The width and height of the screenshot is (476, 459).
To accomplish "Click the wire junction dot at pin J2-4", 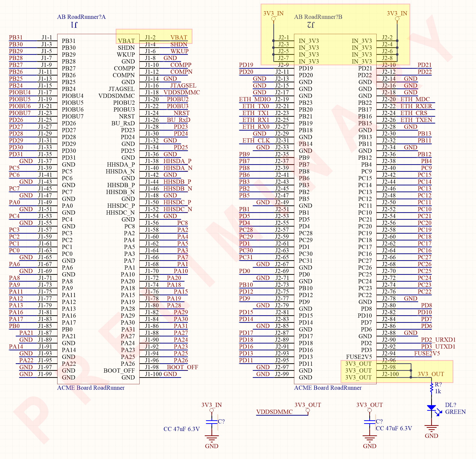I will point(397,48).
